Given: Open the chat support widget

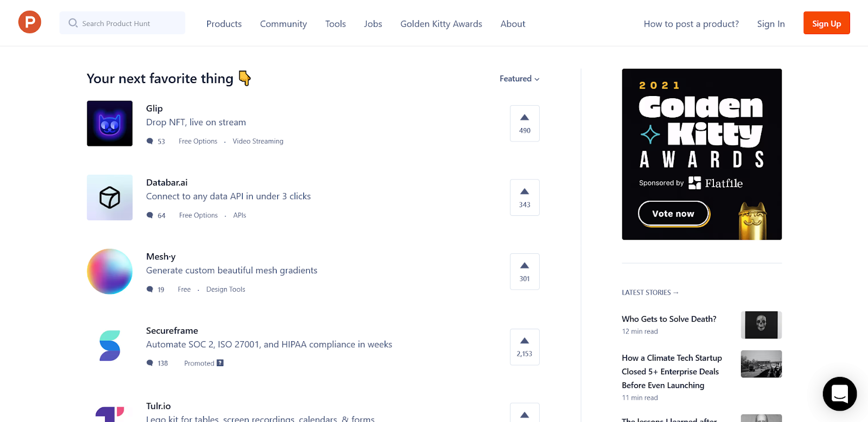Looking at the screenshot, I should click(x=840, y=394).
